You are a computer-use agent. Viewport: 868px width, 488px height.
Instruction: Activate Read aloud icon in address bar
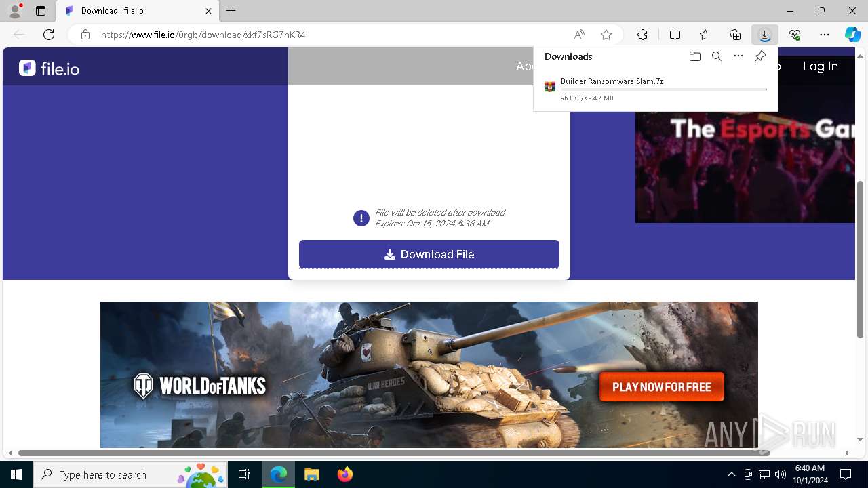point(579,35)
